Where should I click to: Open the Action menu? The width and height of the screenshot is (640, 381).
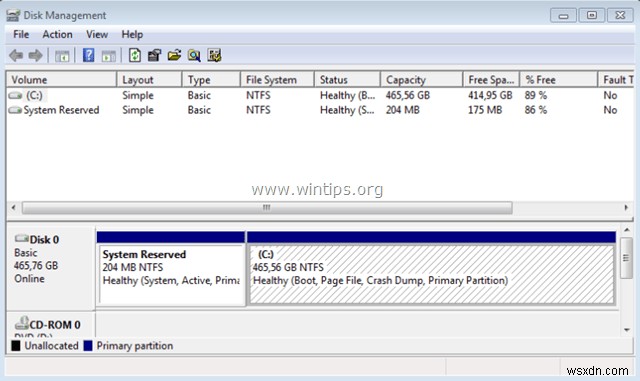click(57, 34)
